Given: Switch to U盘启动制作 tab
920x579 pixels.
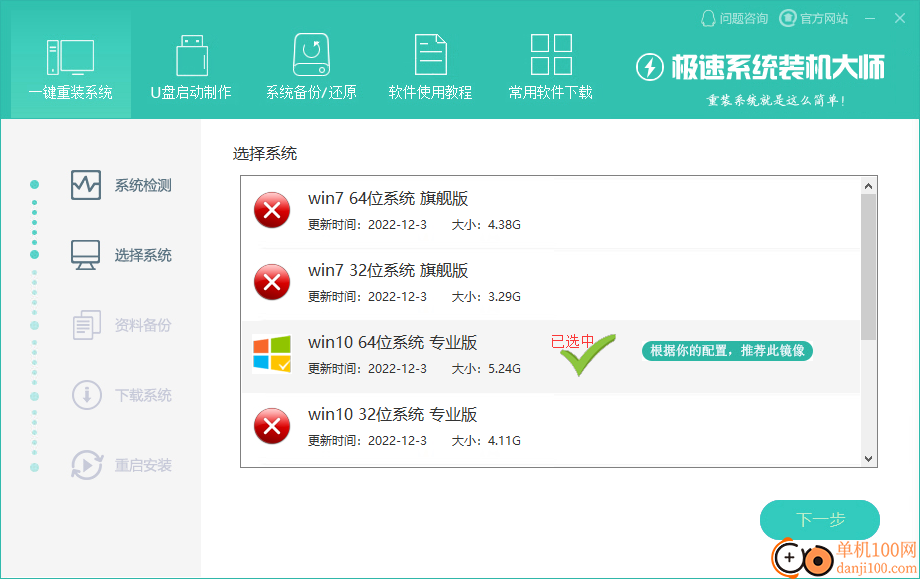Looking at the screenshot, I should point(191,65).
